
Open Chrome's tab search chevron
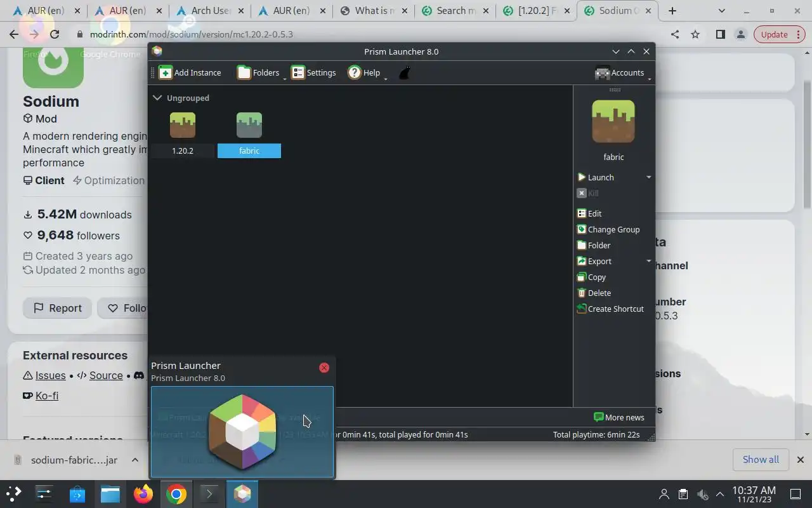tap(721, 11)
